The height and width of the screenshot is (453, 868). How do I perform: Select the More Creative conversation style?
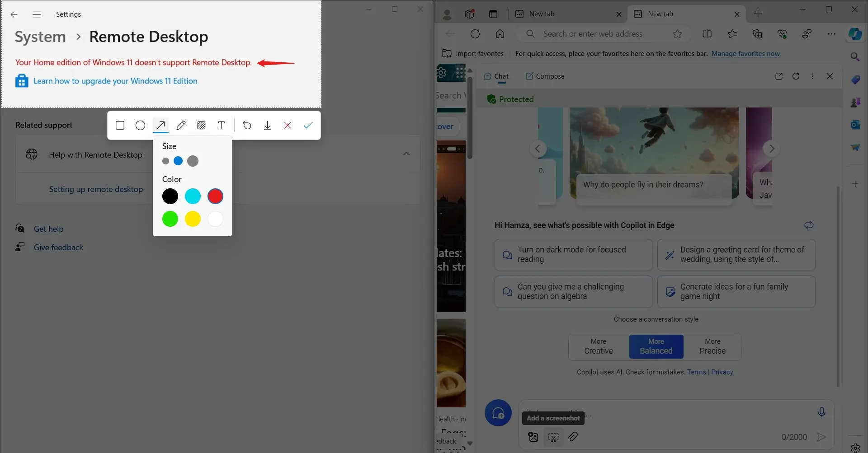(x=598, y=346)
